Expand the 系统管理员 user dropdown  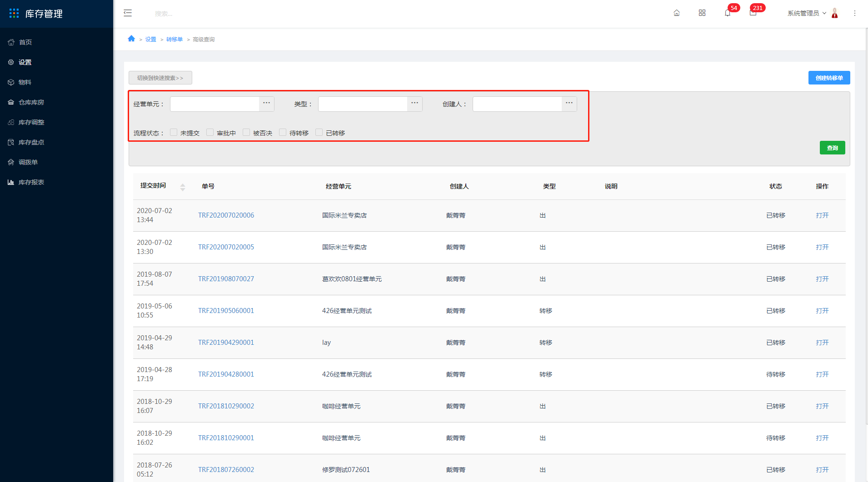[x=807, y=13]
